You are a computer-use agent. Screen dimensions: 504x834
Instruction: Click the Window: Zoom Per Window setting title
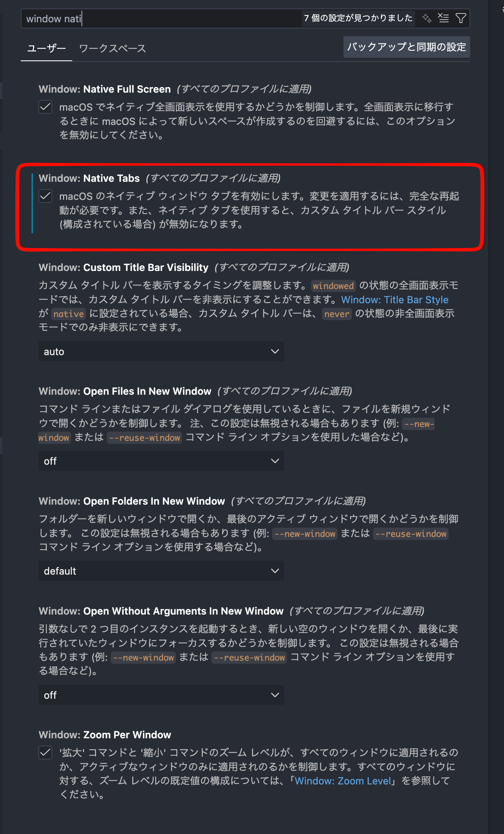pos(105,735)
